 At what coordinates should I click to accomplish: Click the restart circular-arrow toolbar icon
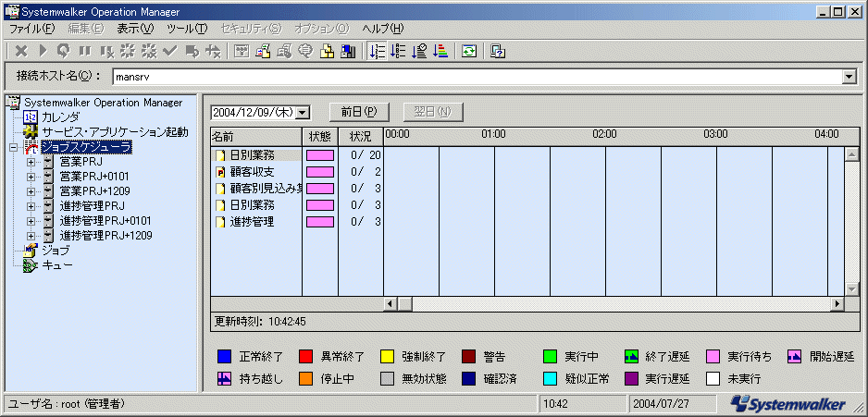click(x=64, y=52)
